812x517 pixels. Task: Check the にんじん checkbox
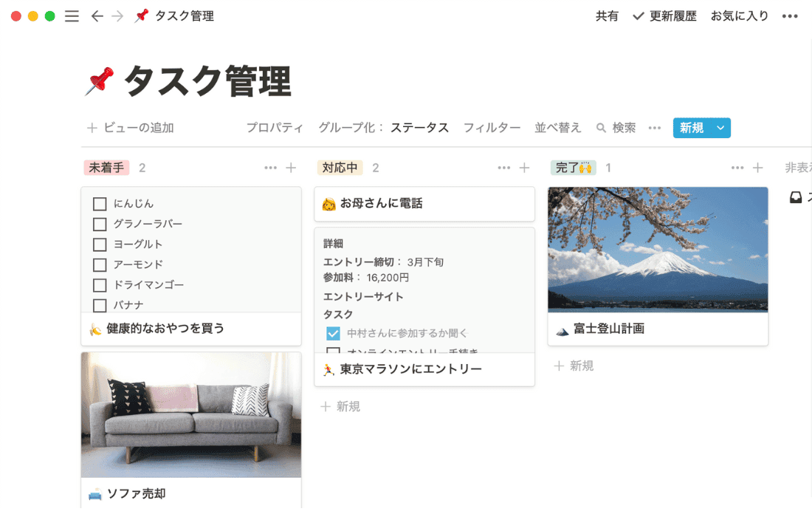[x=100, y=204]
